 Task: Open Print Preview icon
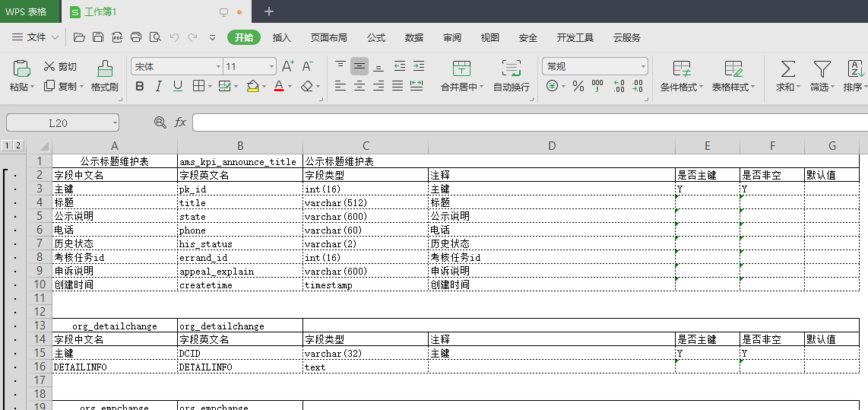pos(156,38)
